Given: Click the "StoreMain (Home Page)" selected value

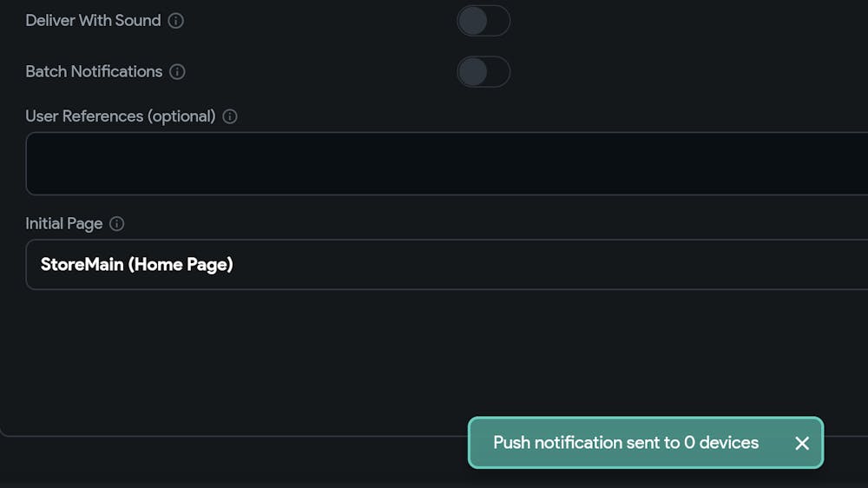Looking at the screenshot, I should (x=136, y=265).
